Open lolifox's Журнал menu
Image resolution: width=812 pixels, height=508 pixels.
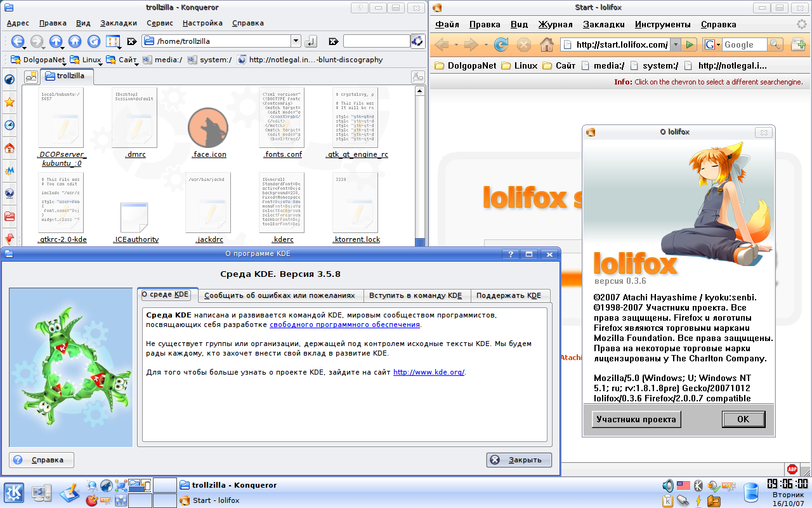click(555, 24)
